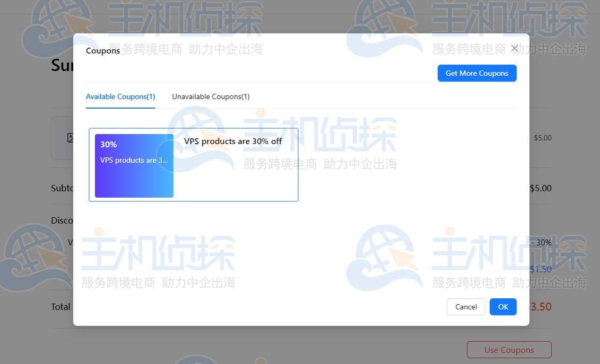Click the Use Coupons button
The width and height of the screenshot is (600, 364).
pyautogui.click(x=508, y=350)
